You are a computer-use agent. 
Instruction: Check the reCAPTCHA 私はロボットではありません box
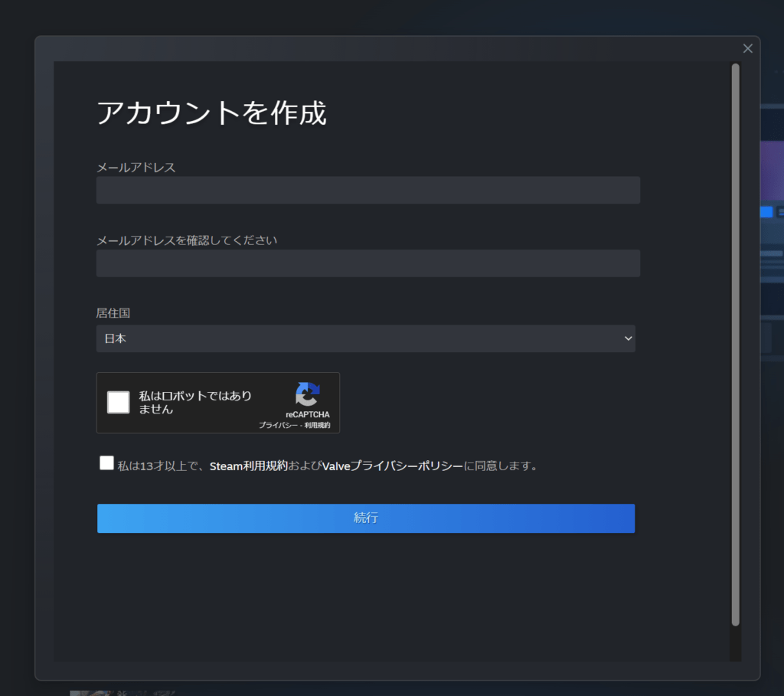pos(119,403)
